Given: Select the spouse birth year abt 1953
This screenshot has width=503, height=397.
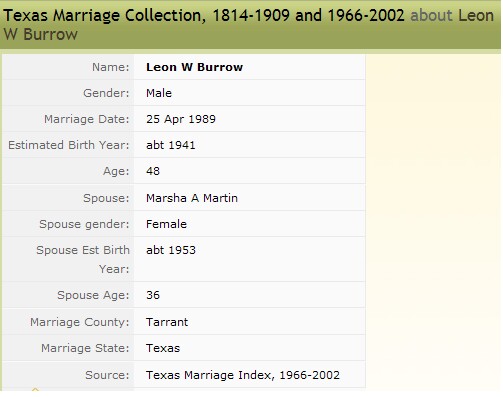Looking at the screenshot, I should coord(171,250).
